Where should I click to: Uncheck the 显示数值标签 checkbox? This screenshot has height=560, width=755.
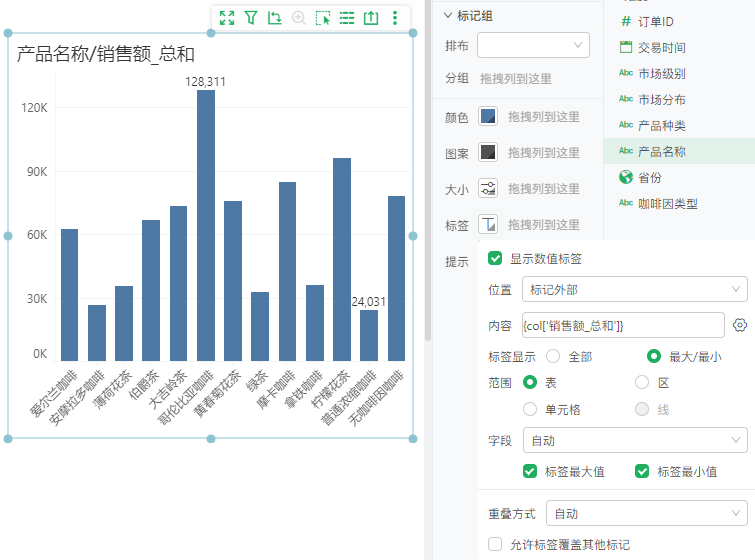(495, 259)
